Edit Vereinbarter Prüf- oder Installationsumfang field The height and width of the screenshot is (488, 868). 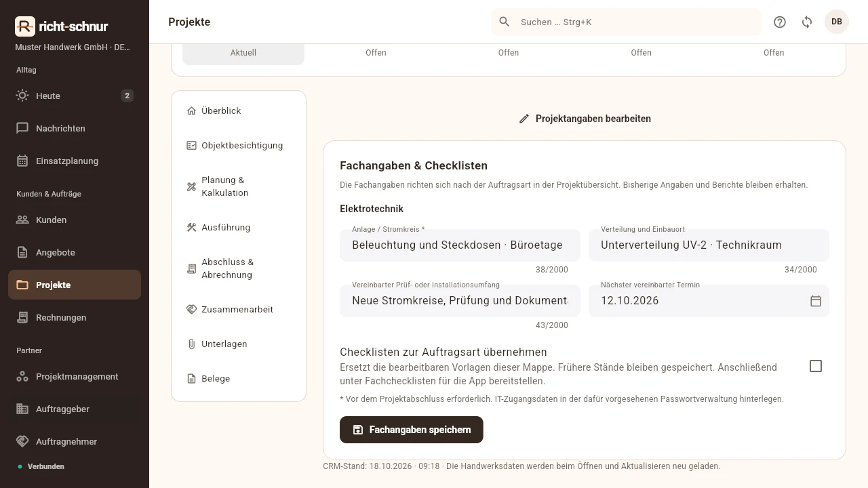click(460, 300)
